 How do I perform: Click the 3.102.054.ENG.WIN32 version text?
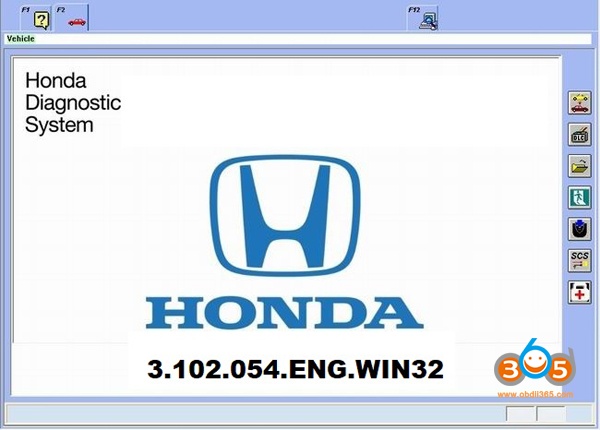[x=295, y=369]
